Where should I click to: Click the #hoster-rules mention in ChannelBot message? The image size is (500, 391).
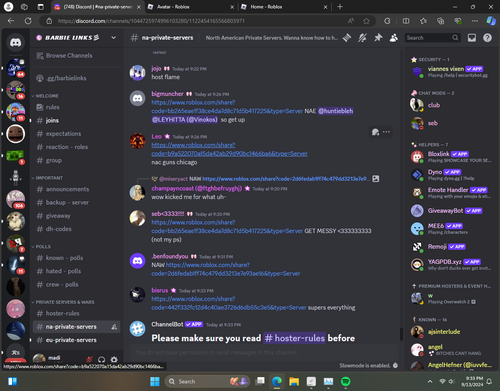pyautogui.click(x=294, y=338)
